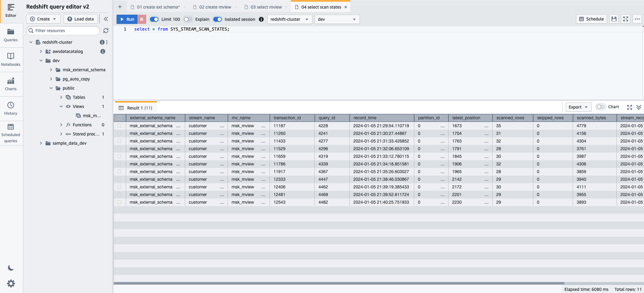This screenshot has width=644, height=293.
Task: Open the Charts panel
Action: (11, 83)
